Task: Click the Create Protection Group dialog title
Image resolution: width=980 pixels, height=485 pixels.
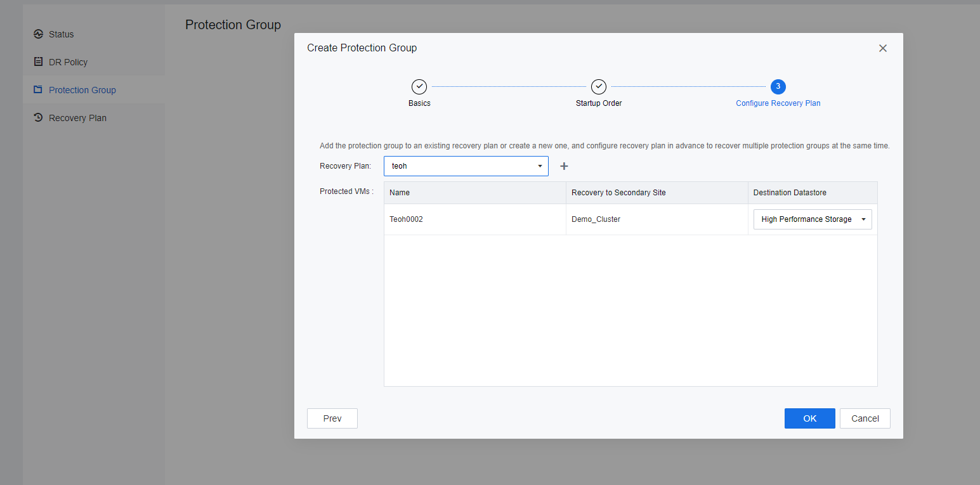Action: tap(362, 48)
